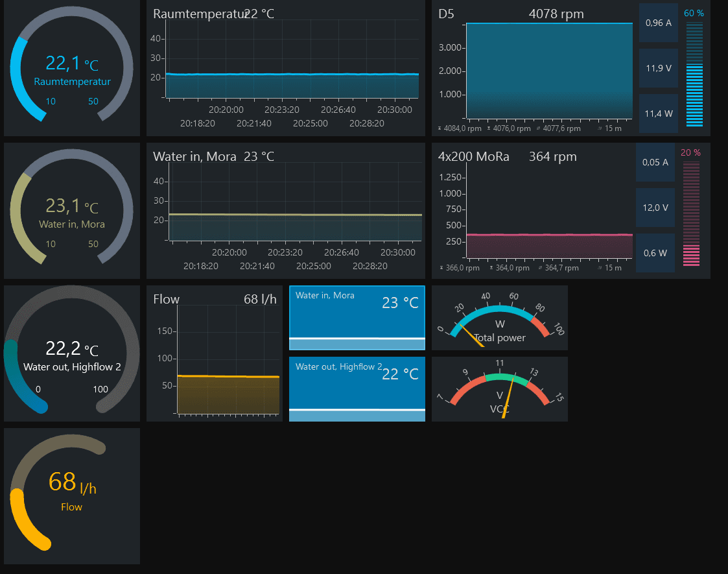Select the MoRa 0,6 W power tile
Viewport: 728px width, 574px height.
coord(655,253)
